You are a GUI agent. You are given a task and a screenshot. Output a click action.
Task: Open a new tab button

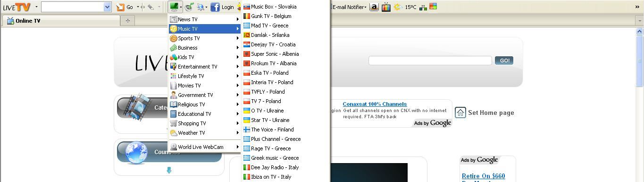coord(127,21)
